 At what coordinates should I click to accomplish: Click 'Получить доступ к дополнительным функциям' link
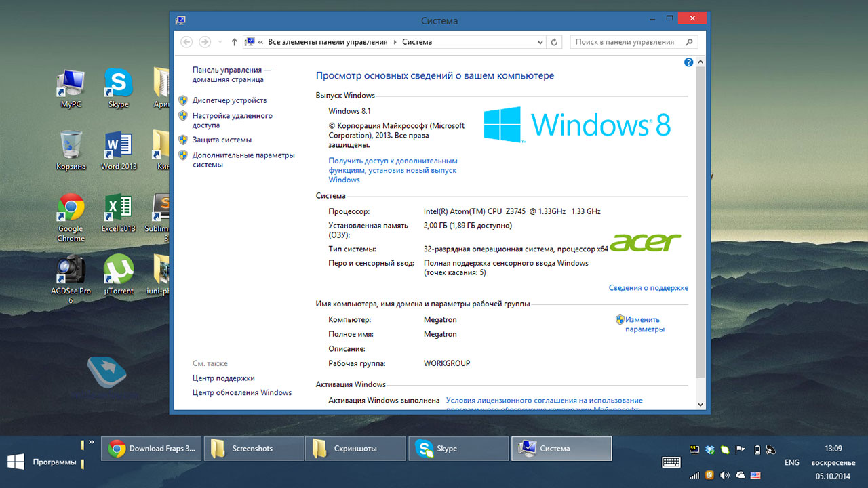pyautogui.click(x=393, y=170)
